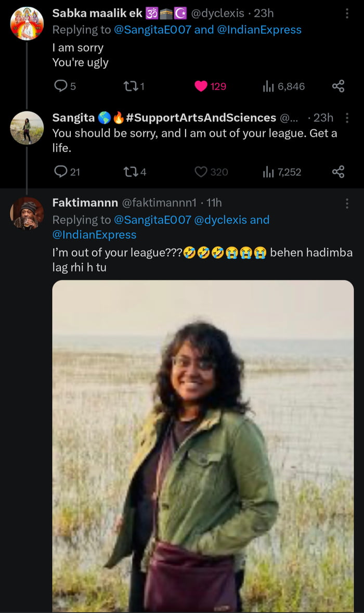This screenshot has width=364, height=613.
Task: Open Sangita's profile avatar
Action: click(27, 127)
